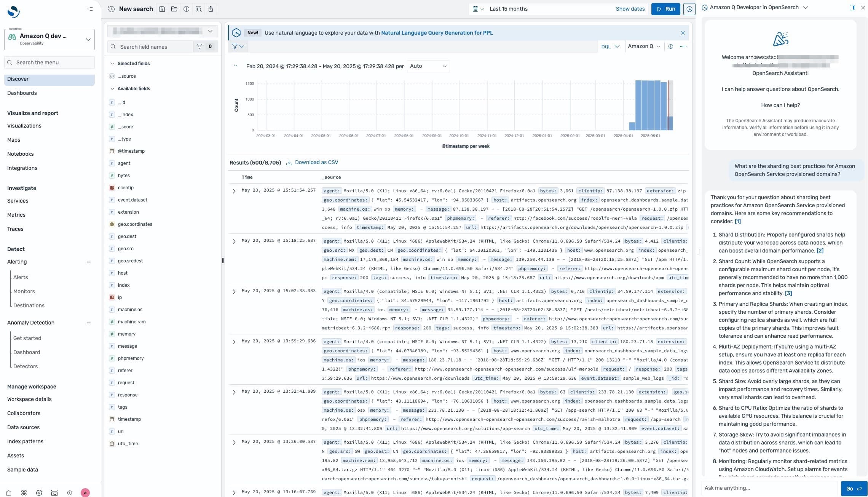
Task: Collapse the left navigation menu
Action: [x=90, y=9]
